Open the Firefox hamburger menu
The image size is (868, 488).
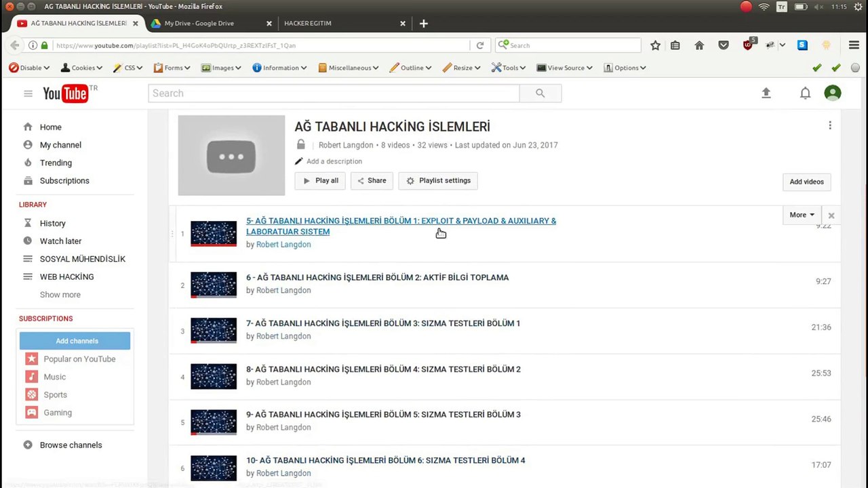pyautogui.click(x=854, y=45)
